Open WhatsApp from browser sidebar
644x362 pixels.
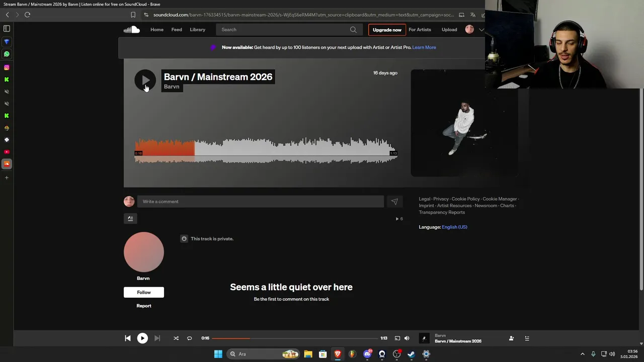click(x=7, y=54)
